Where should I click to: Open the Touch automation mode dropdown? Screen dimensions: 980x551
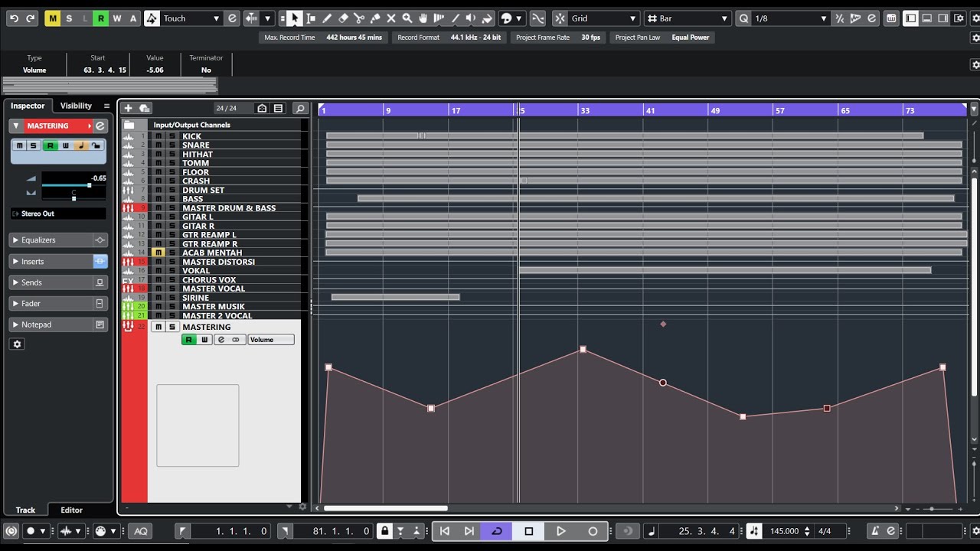(191, 18)
